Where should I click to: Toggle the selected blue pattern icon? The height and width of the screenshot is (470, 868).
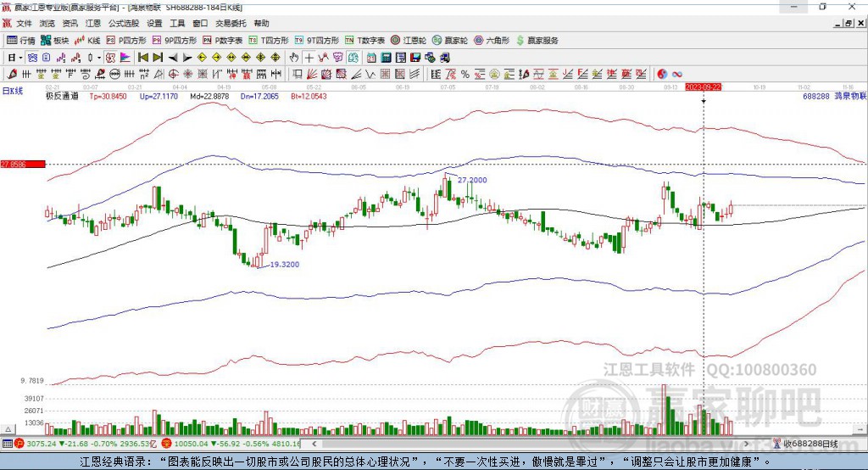point(33,58)
